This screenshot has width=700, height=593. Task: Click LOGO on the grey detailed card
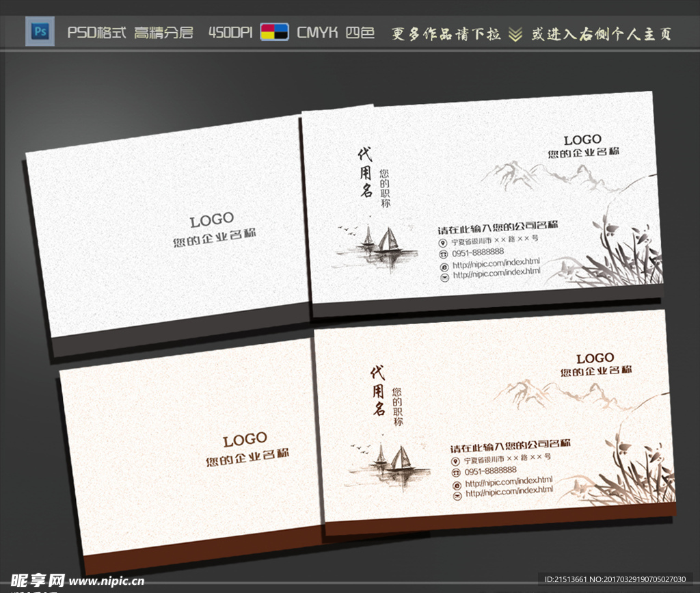pyautogui.click(x=582, y=140)
